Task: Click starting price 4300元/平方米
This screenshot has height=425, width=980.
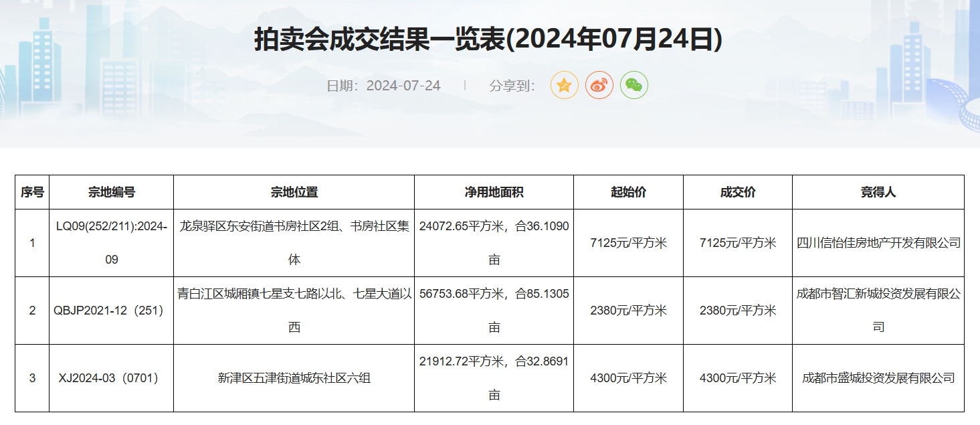Action: click(x=629, y=378)
